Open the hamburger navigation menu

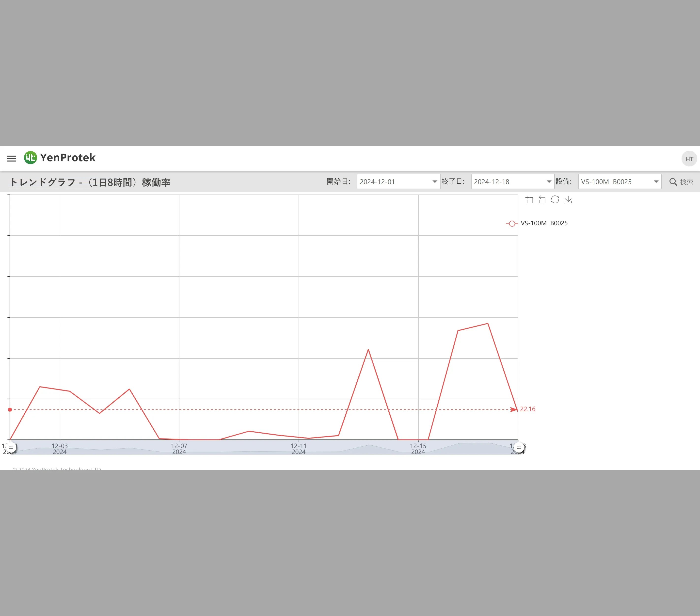[12, 159]
